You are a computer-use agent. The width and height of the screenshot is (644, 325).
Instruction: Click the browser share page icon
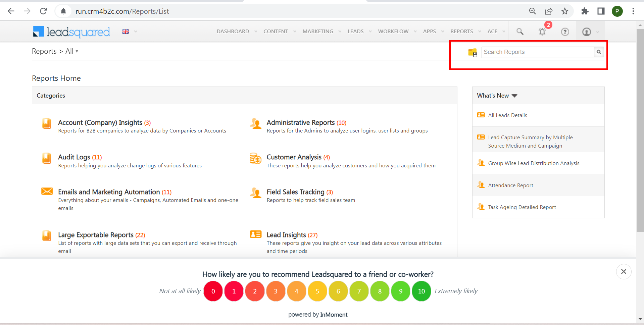[x=549, y=11]
